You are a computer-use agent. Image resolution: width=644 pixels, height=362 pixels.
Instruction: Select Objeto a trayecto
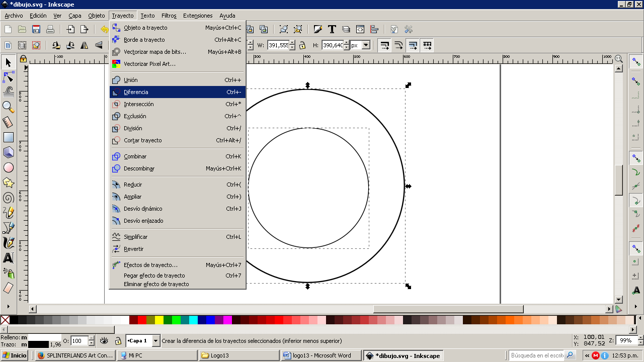[178, 28]
